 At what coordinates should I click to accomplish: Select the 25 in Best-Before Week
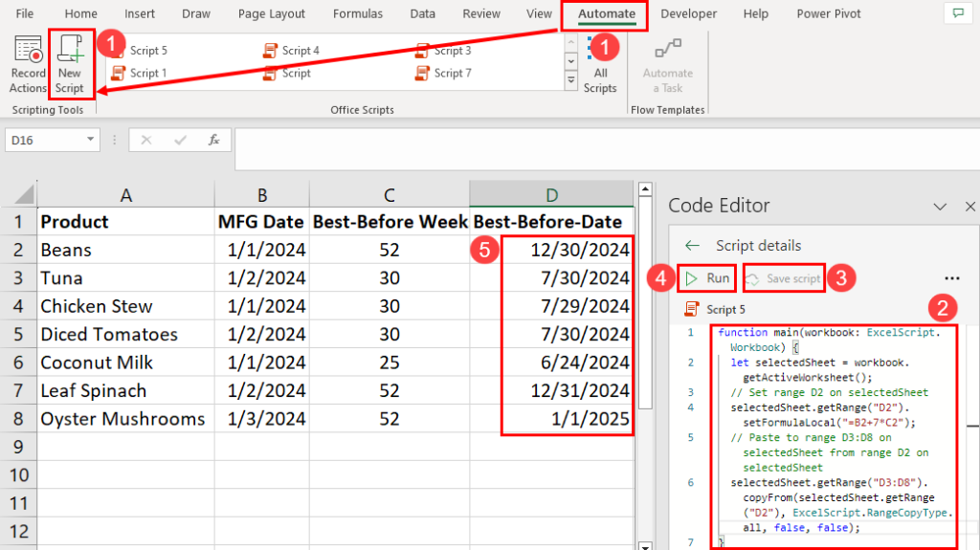tap(389, 363)
